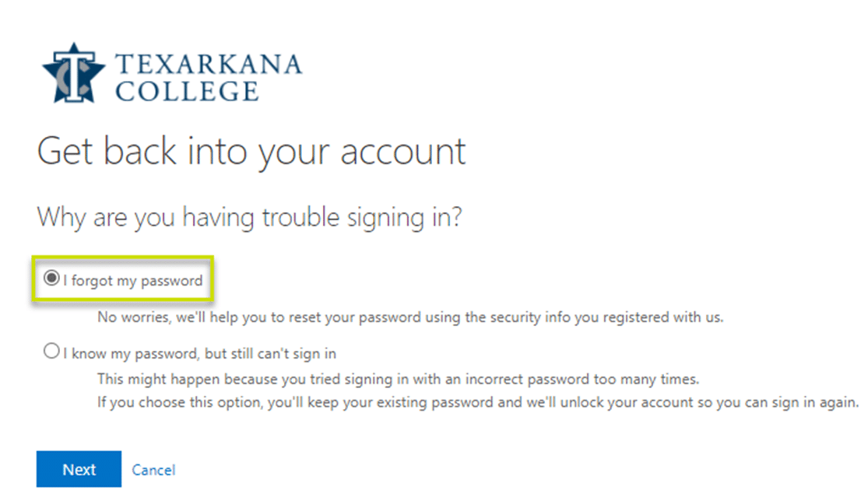Click the 'This might happen because' explanation line
The width and height of the screenshot is (868, 497).
tap(398, 380)
